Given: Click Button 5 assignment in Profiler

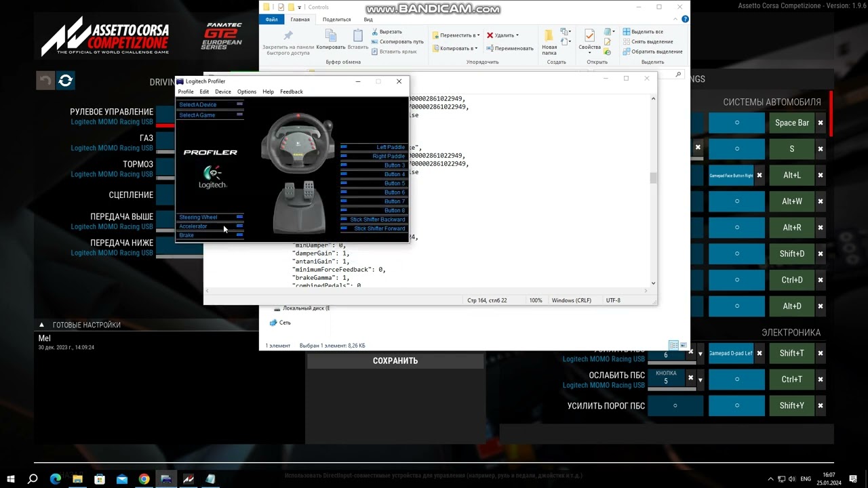Looking at the screenshot, I should (374, 183).
